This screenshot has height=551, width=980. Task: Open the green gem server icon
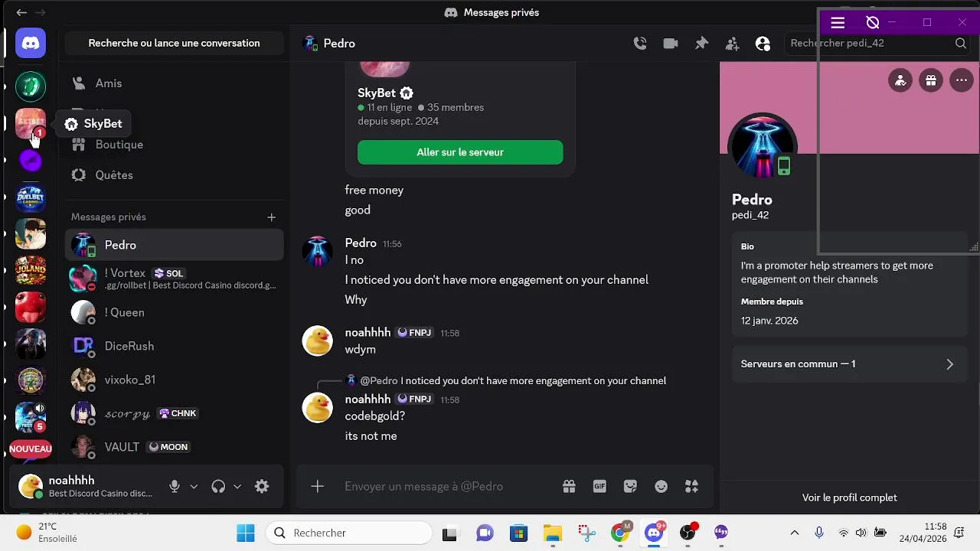(31, 86)
